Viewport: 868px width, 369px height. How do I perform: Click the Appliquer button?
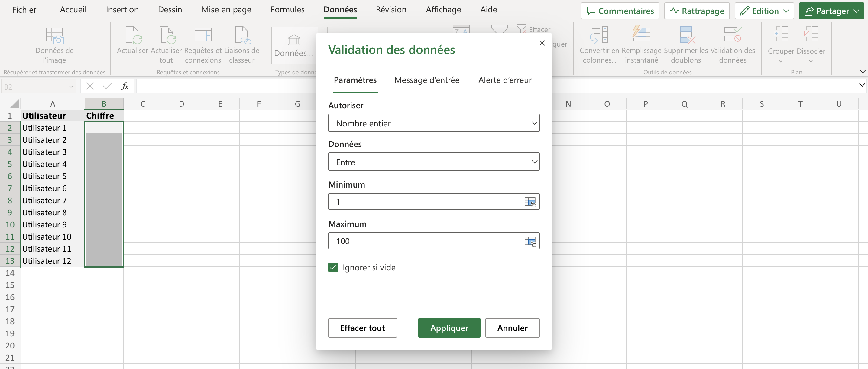pyautogui.click(x=449, y=328)
